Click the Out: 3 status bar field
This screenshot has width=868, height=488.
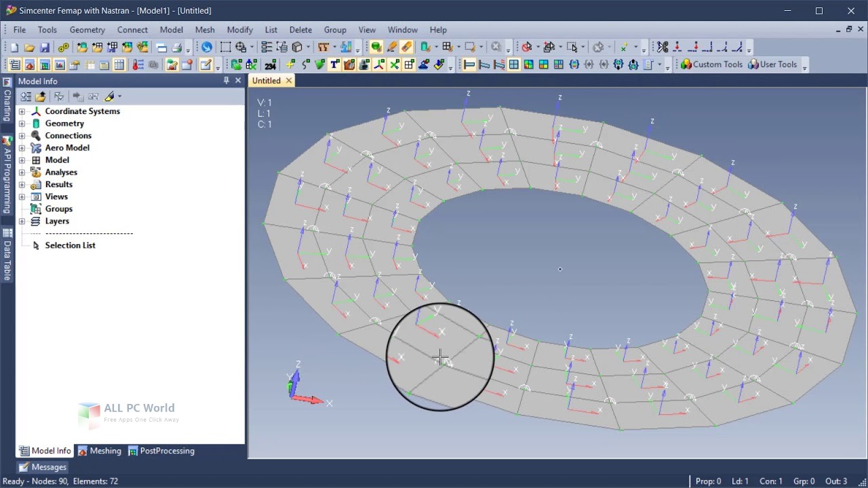coord(836,481)
